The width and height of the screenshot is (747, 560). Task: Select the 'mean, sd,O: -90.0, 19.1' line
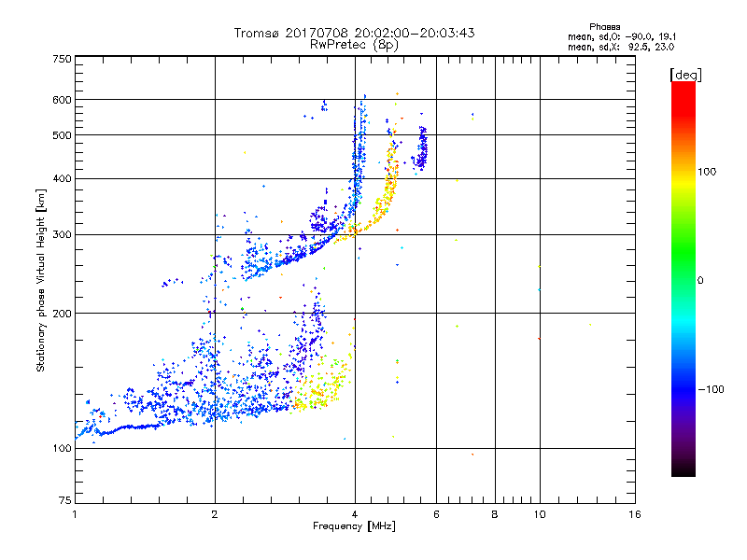[x=622, y=36]
